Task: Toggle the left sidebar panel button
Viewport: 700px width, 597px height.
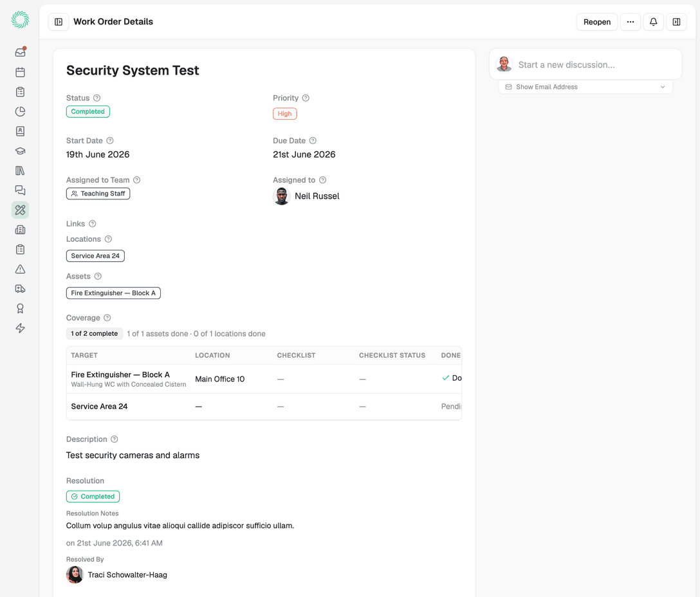Action: click(59, 22)
